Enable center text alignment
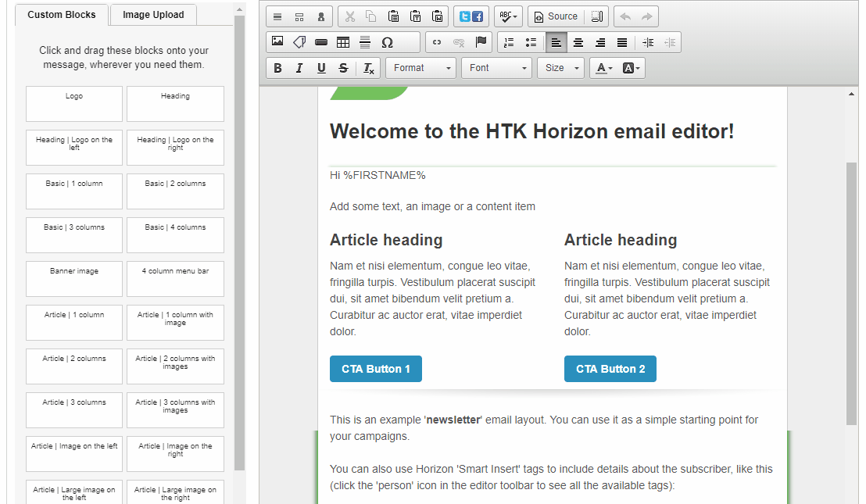This screenshot has width=866, height=504. pos(578,42)
